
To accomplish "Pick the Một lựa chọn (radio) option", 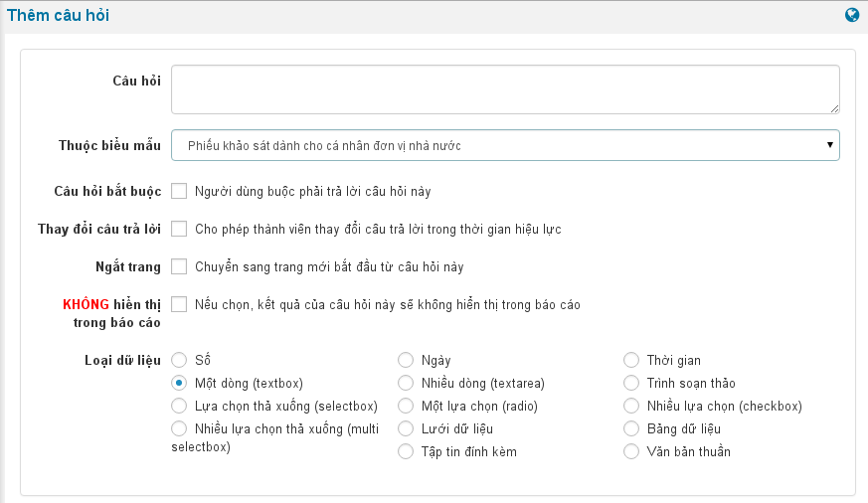I will 406,406.
